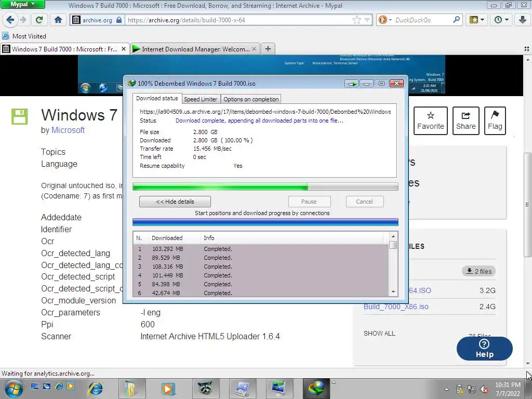Open the taskbar file folder icon
The height and width of the screenshot is (399, 532).
(131, 389)
